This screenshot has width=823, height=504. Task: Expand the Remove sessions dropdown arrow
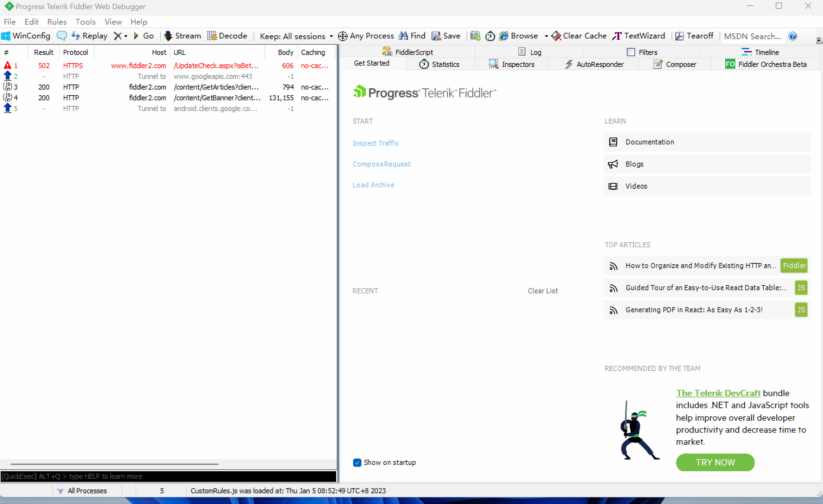coord(126,36)
